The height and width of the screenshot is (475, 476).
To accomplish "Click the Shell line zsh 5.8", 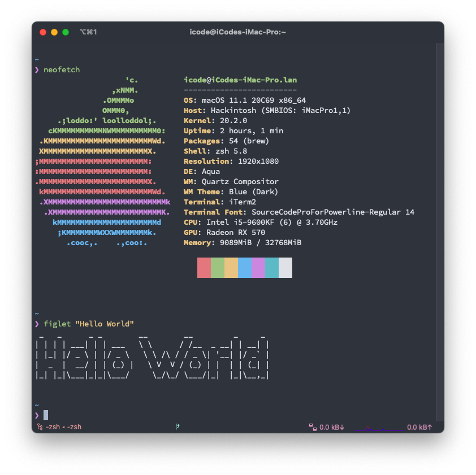I will 215,151.
